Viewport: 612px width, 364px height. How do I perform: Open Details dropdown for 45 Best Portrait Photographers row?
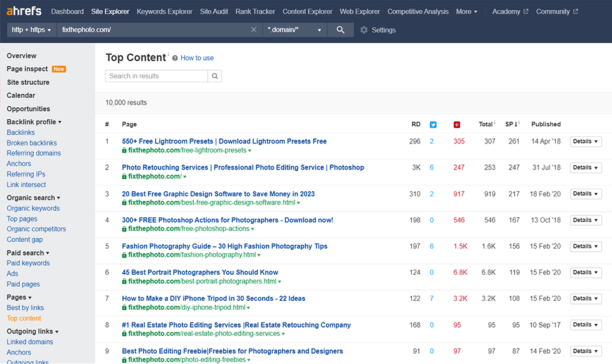coord(585,273)
